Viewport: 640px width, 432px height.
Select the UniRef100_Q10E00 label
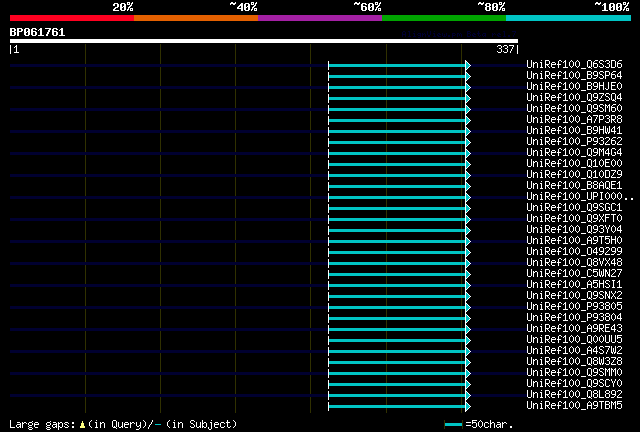pyautogui.click(x=574, y=163)
